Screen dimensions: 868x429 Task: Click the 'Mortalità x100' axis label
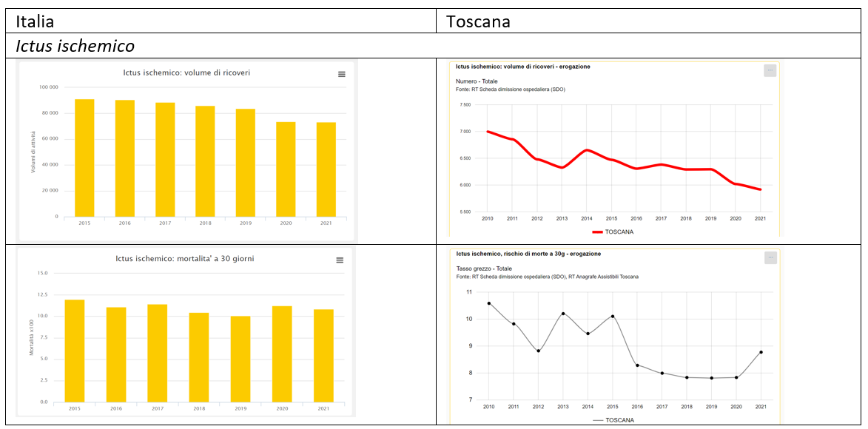(32, 338)
